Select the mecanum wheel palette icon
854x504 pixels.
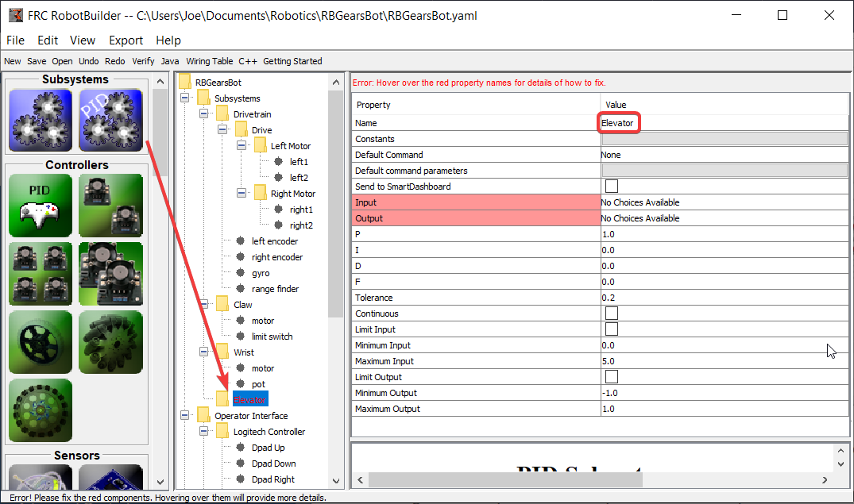click(x=110, y=342)
